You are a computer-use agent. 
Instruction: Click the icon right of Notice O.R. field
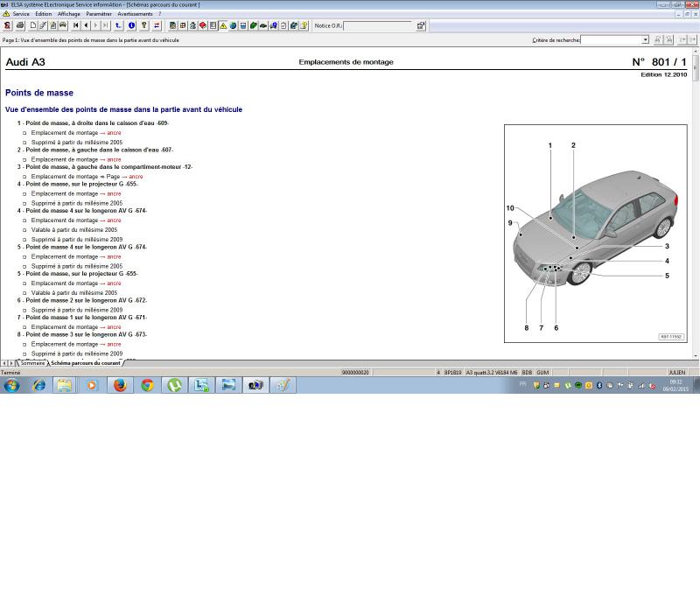(x=421, y=25)
